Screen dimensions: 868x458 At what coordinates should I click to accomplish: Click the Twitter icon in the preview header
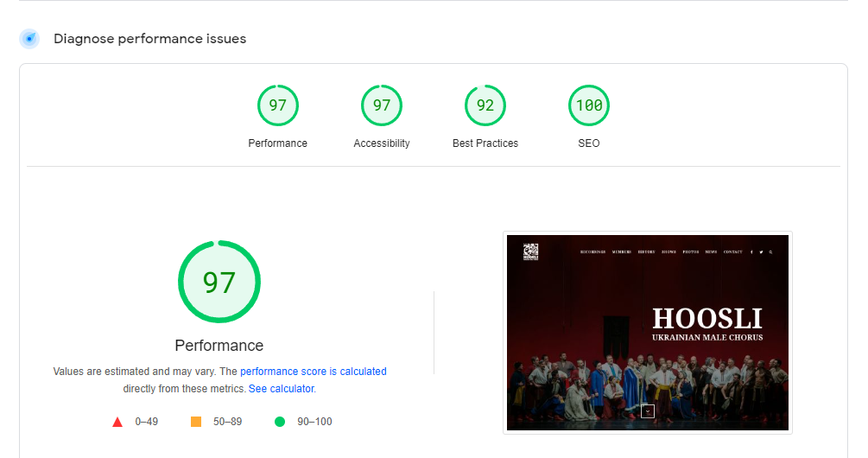click(x=761, y=252)
